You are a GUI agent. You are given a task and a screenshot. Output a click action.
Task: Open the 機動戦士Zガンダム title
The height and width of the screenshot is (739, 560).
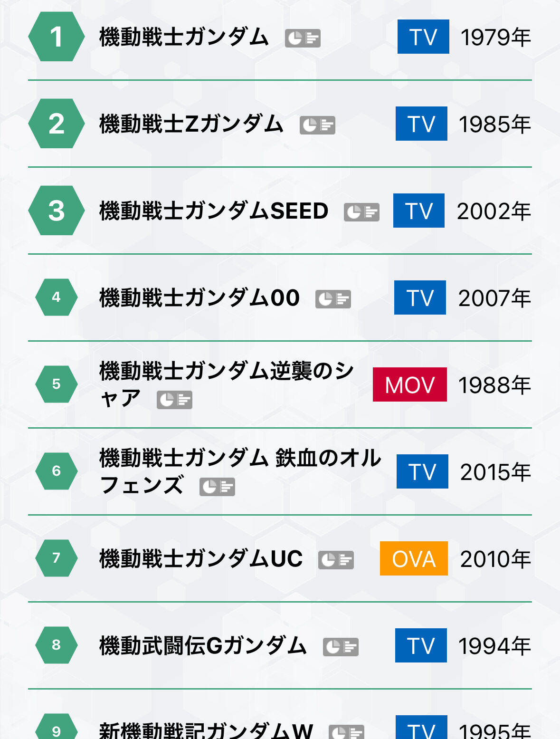point(191,124)
